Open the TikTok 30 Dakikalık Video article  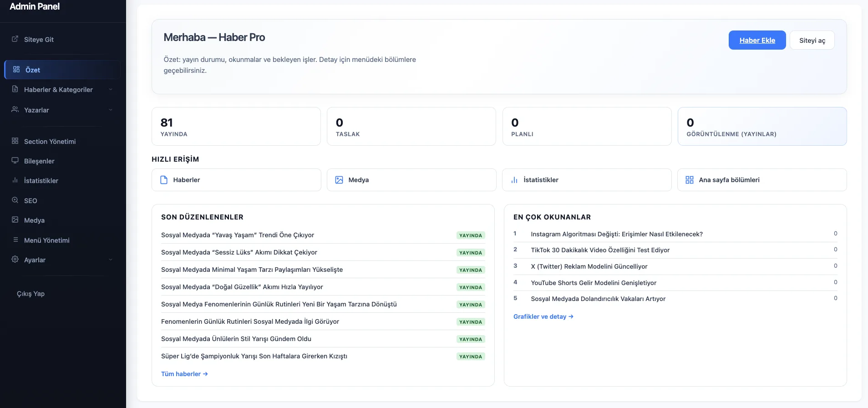point(600,250)
